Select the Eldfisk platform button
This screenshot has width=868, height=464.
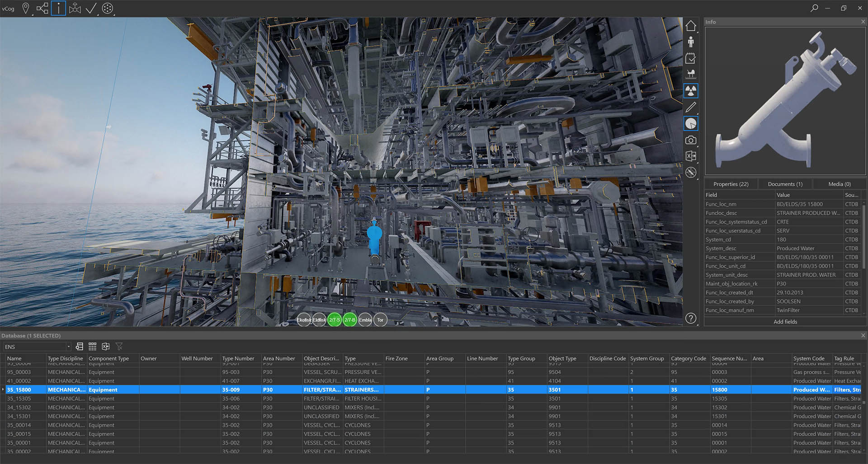point(319,320)
